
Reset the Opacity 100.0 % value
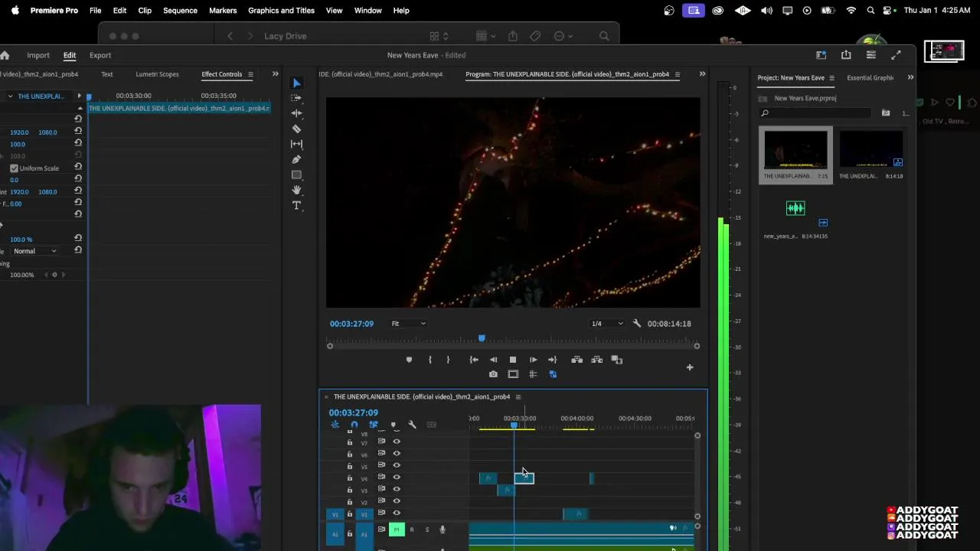tap(78, 239)
